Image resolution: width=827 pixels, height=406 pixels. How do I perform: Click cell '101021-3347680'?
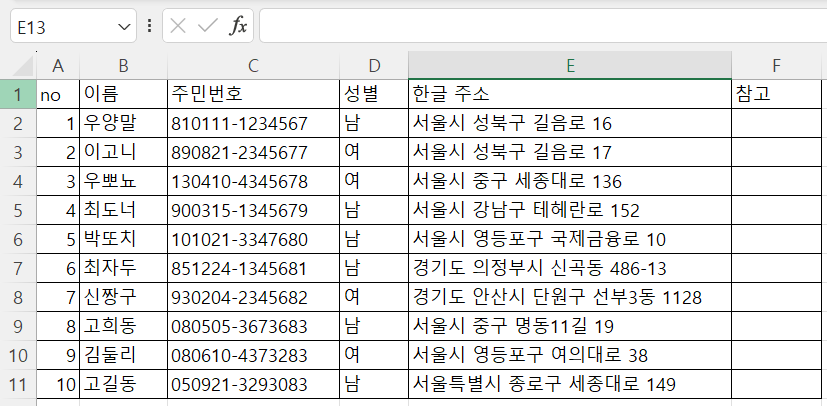tap(254, 239)
